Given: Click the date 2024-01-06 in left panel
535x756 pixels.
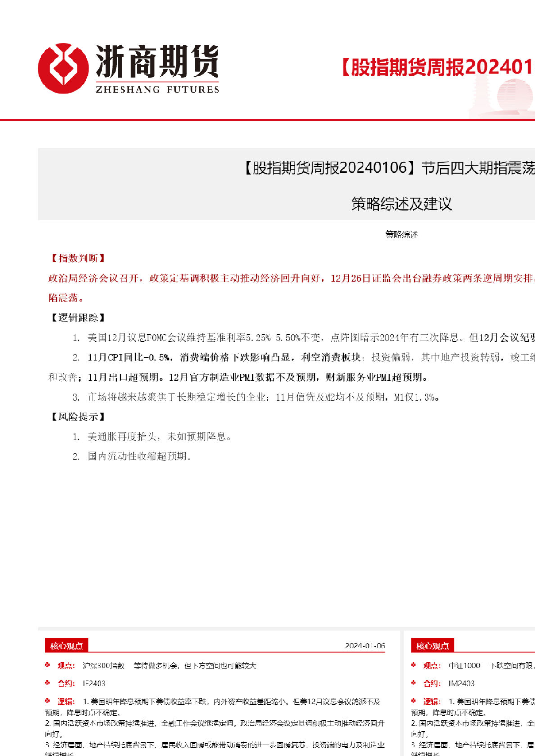Looking at the screenshot, I should pos(365,646).
